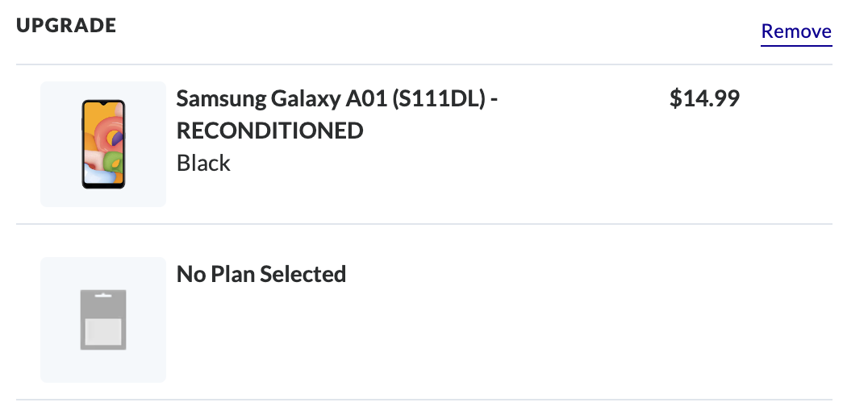Click the word Selected in plan row

coord(307,274)
